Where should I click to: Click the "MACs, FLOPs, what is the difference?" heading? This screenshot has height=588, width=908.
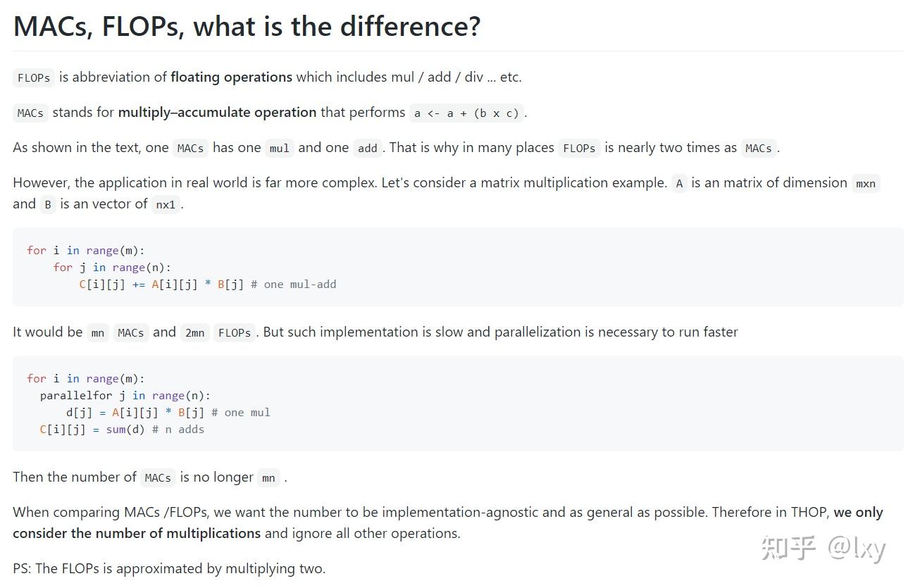247,27
